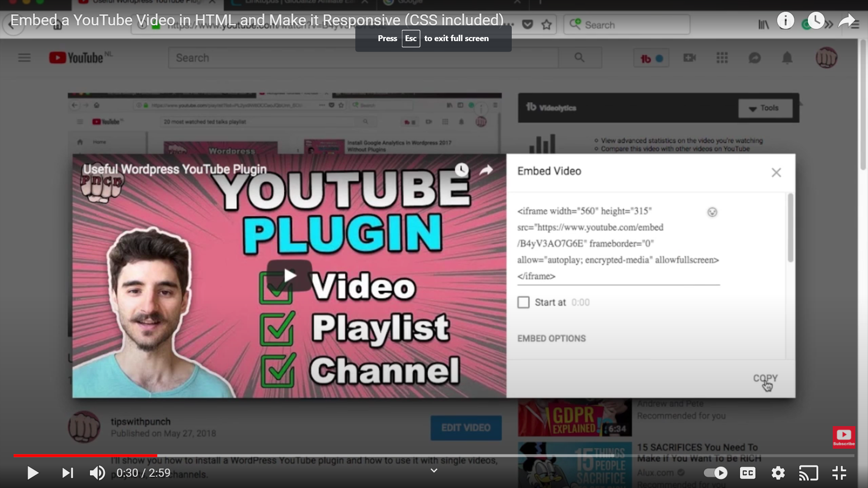This screenshot has width=868, height=488.
Task: Seek on the video progress bar
Action: (x=434, y=455)
